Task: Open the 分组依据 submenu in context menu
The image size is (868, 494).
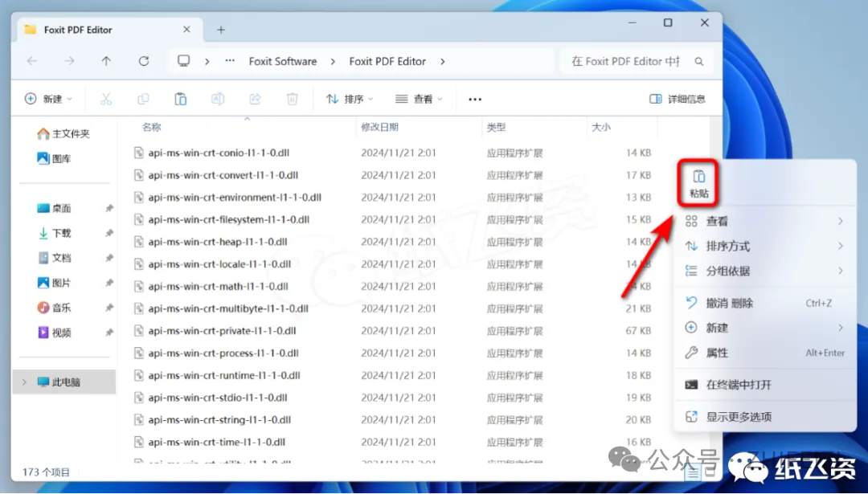Action: [x=764, y=271]
